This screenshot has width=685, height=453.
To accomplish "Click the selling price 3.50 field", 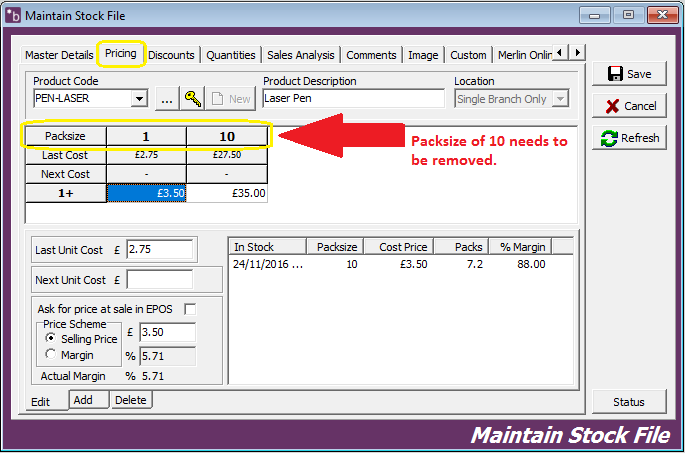I will (168, 332).
